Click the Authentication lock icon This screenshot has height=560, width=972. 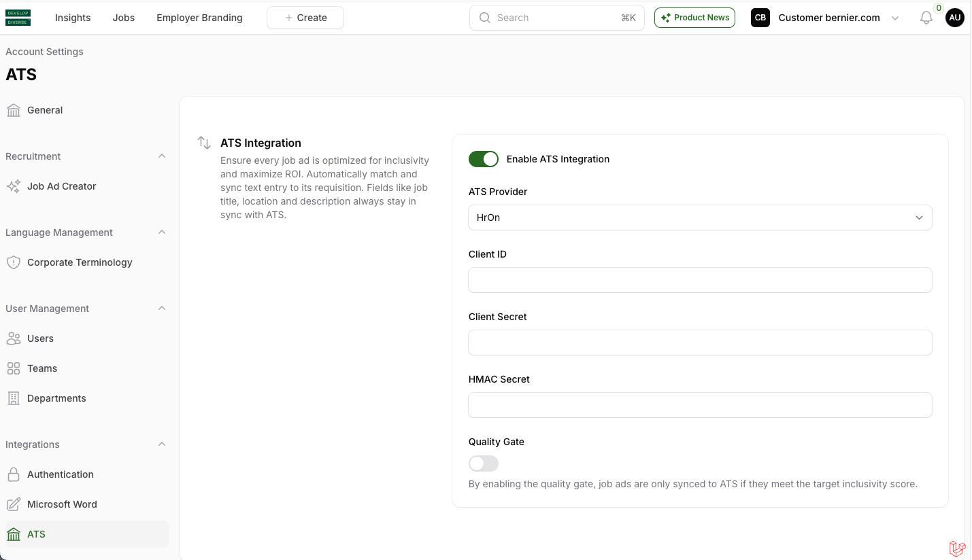pyautogui.click(x=14, y=474)
